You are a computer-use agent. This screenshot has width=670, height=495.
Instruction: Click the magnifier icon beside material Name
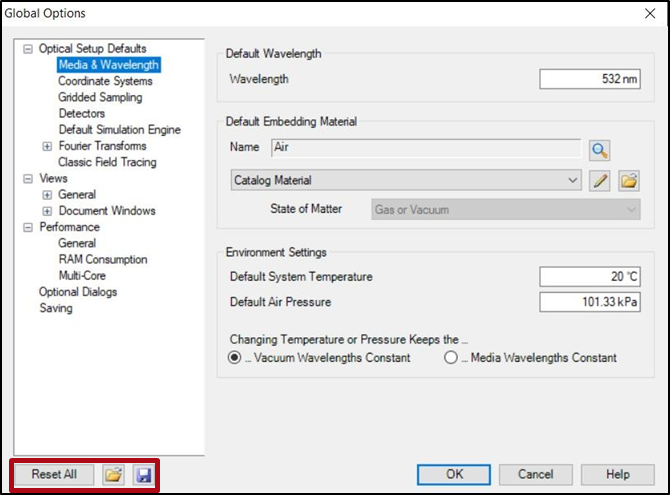point(599,150)
